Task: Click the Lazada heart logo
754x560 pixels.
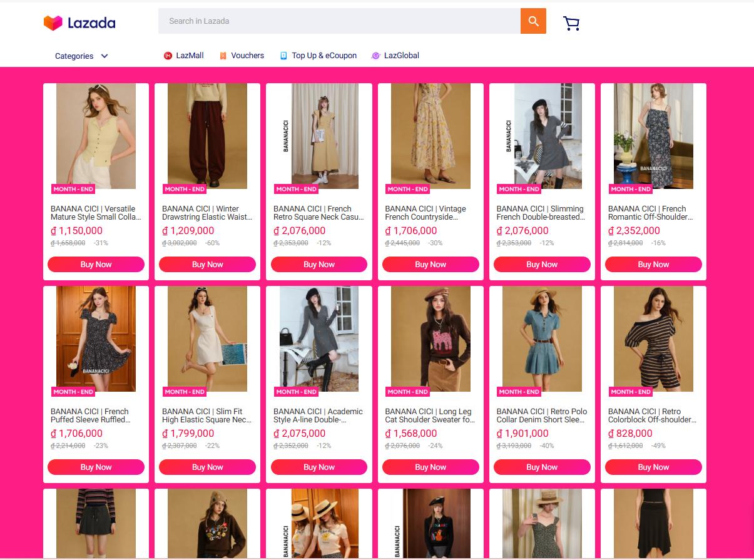Action: [x=53, y=23]
